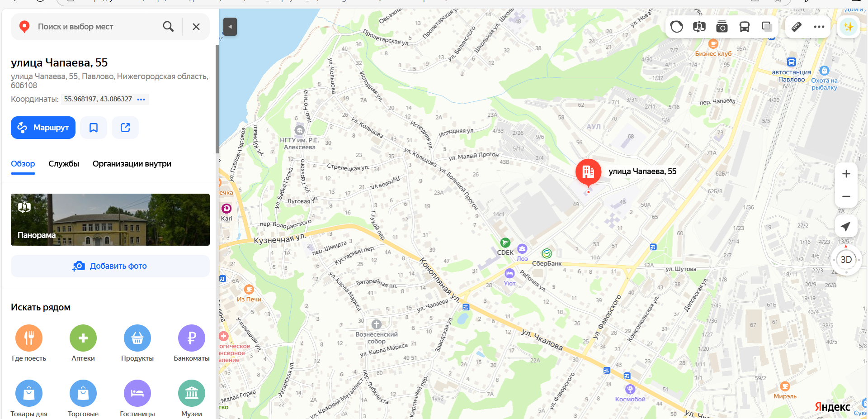Open street panoramas layer in map toolbar
This screenshot has height=419, width=868.
[x=699, y=27]
